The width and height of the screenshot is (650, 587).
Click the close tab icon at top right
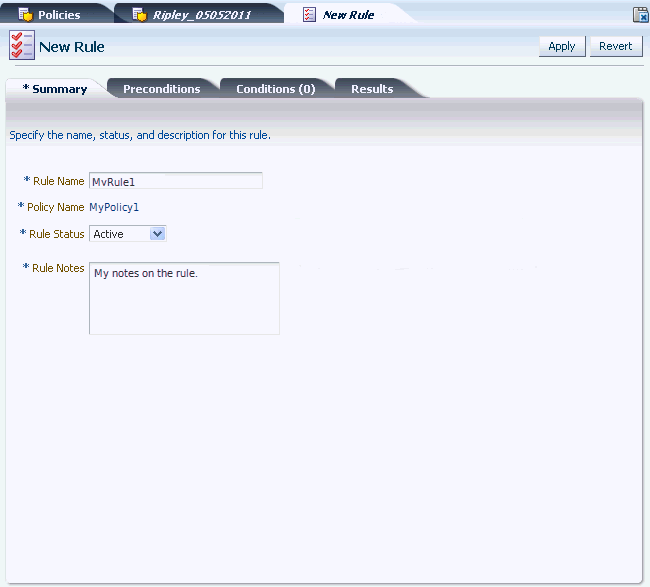coord(640,15)
